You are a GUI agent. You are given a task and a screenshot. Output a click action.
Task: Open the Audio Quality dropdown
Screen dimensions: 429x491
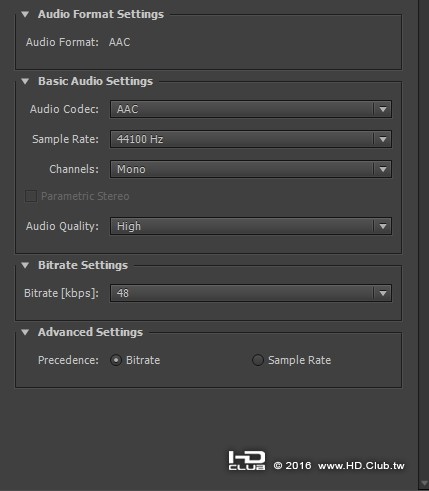pyautogui.click(x=251, y=226)
